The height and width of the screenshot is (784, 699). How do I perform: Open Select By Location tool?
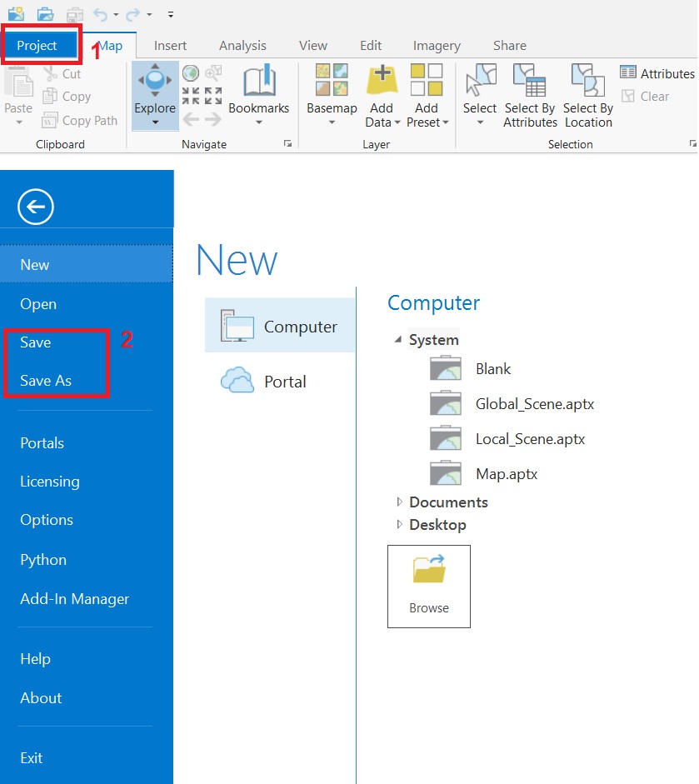587,82
